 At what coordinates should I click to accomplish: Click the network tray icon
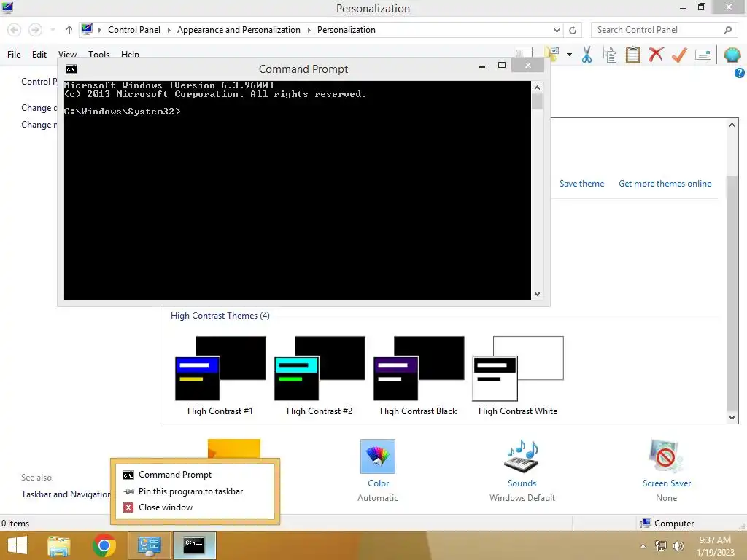pyautogui.click(x=660, y=545)
